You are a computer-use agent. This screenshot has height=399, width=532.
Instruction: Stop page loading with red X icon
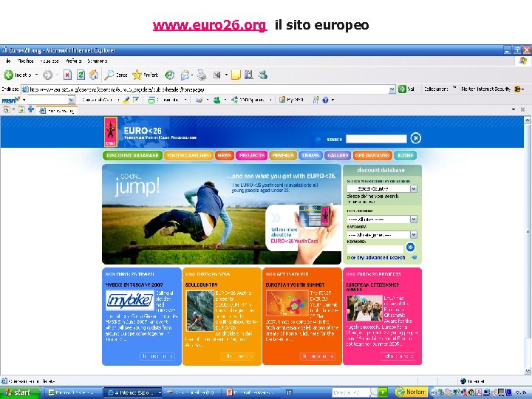(67, 75)
